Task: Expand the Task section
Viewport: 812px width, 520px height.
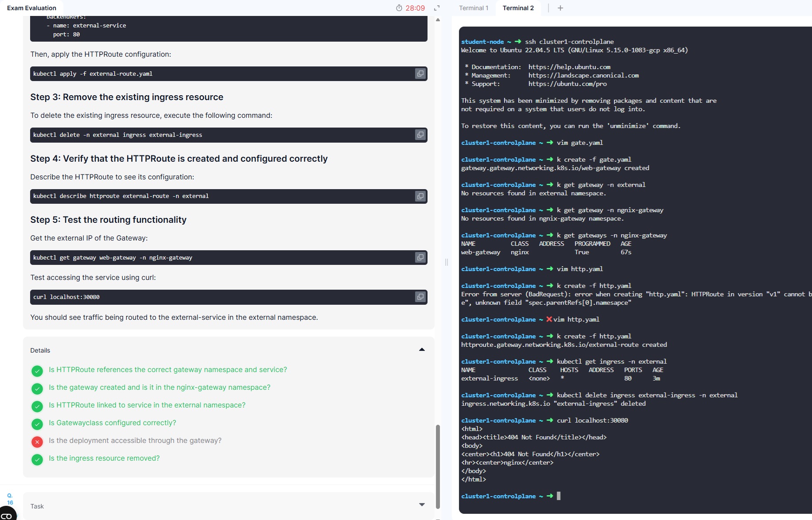Action: click(422, 505)
